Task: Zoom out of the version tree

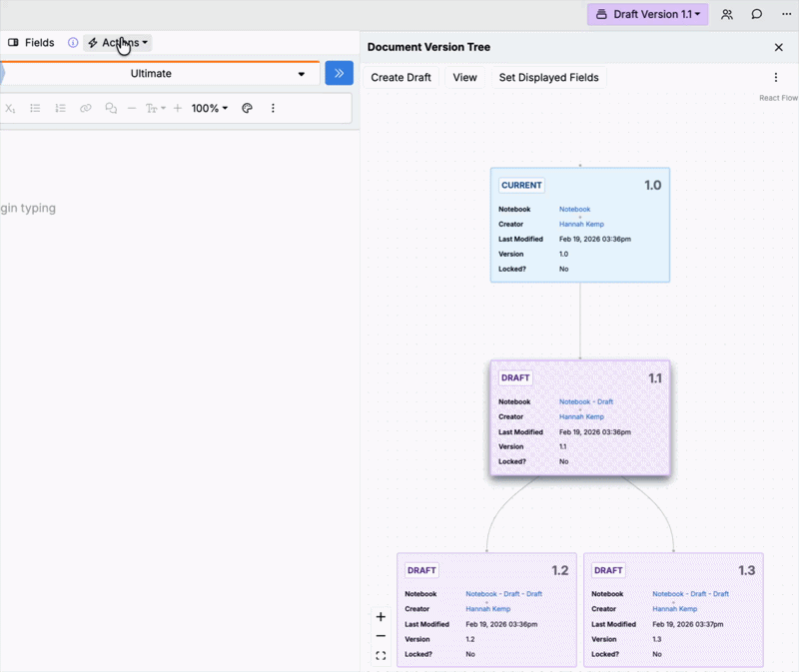Action: (381, 636)
